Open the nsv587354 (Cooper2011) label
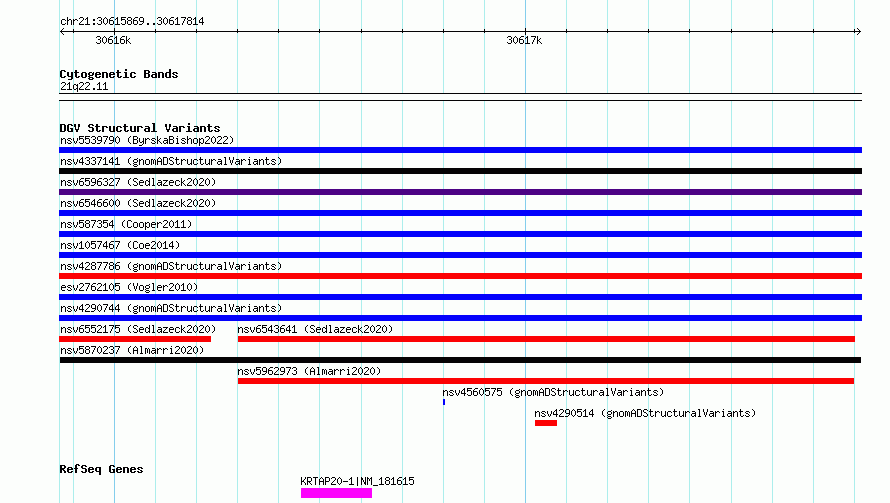 [x=126, y=224]
